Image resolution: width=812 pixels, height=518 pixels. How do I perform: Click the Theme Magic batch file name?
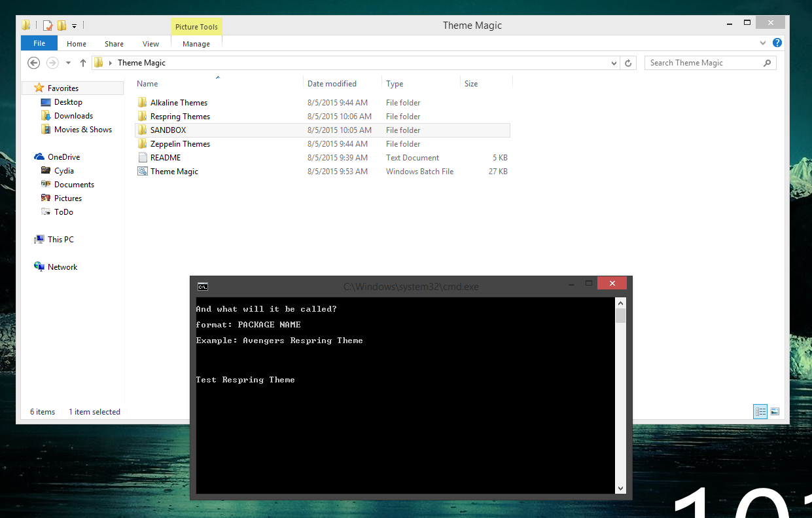tap(174, 172)
